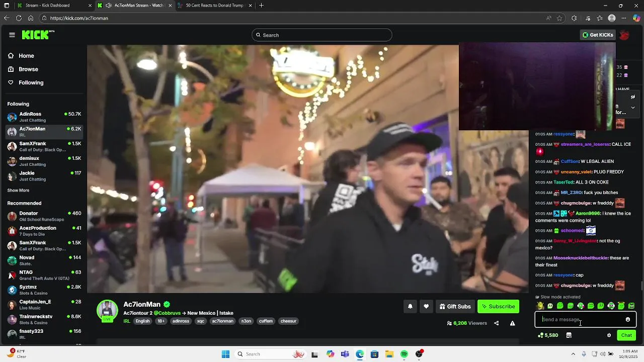Click the @Cobbruvs mention link
The width and height of the screenshot is (644, 362).
pos(167,313)
